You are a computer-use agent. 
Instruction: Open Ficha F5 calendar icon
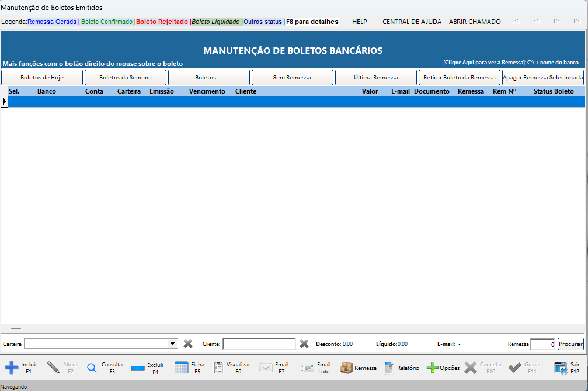pyautogui.click(x=181, y=368)
